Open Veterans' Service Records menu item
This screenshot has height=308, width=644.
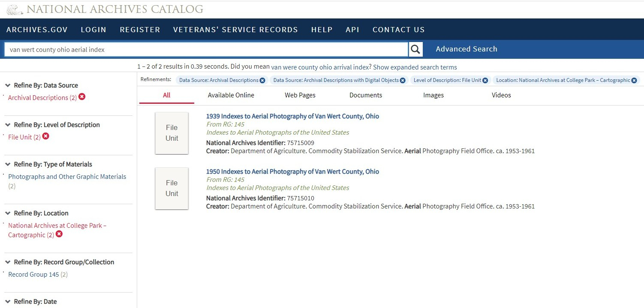[x=235, y=30]
